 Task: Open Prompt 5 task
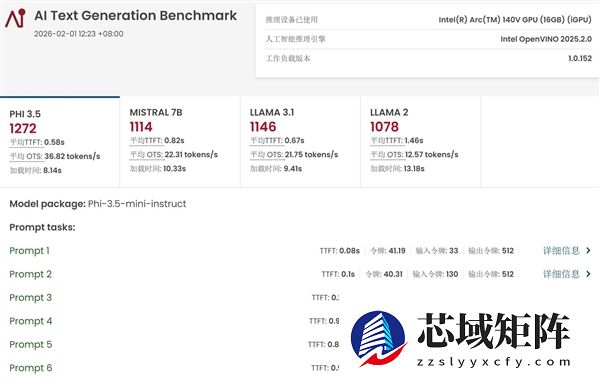pyautogui.click(x=31, y=344)
